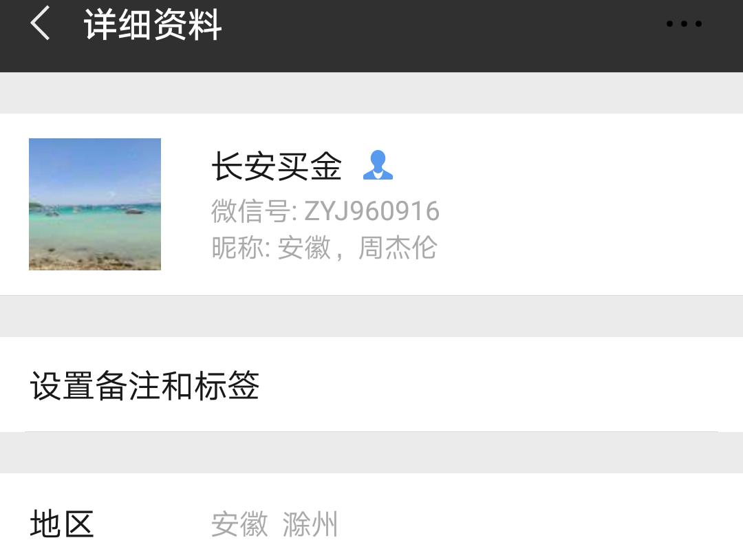Open the beach avatar photo
Screen dimensions: 743x560
95,204
